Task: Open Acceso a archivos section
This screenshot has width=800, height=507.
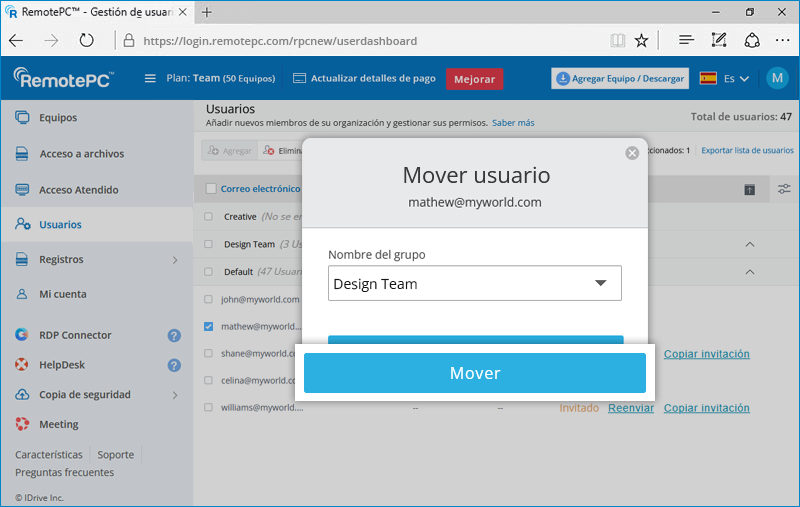Action: coord(81,154)
